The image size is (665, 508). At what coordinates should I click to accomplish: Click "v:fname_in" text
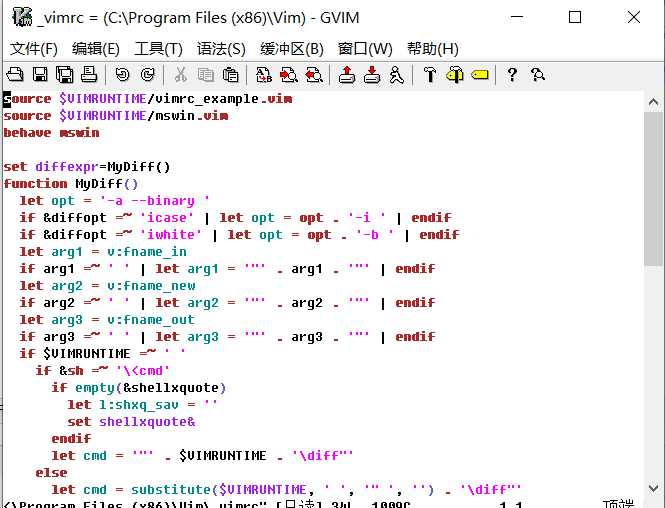point(147,251)
